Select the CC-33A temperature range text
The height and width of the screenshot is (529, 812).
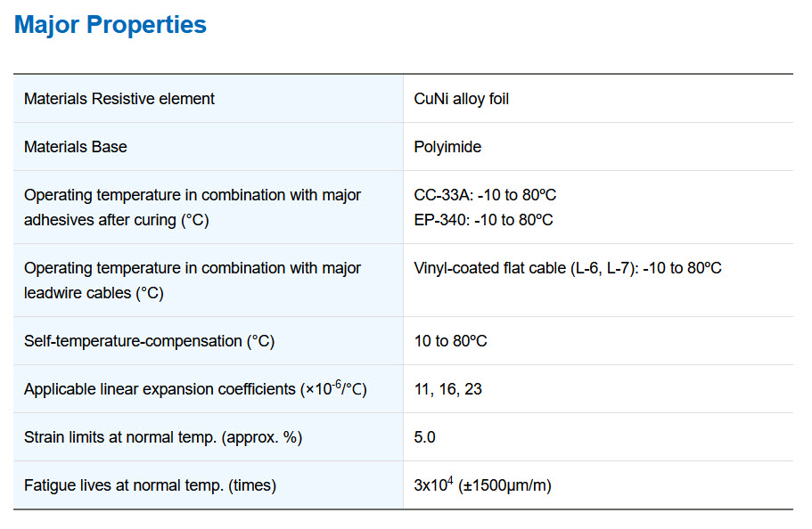click(485, 195)
